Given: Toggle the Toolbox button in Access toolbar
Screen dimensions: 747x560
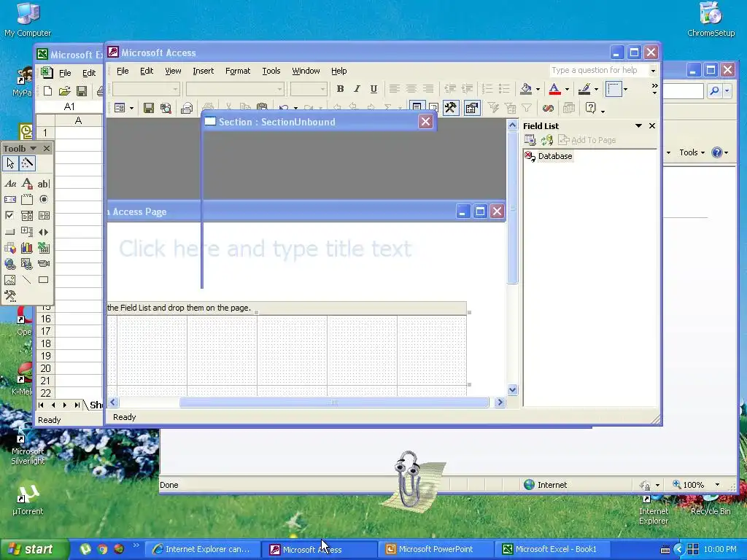Looking at the screenshot, I should [x=450, y=108].
